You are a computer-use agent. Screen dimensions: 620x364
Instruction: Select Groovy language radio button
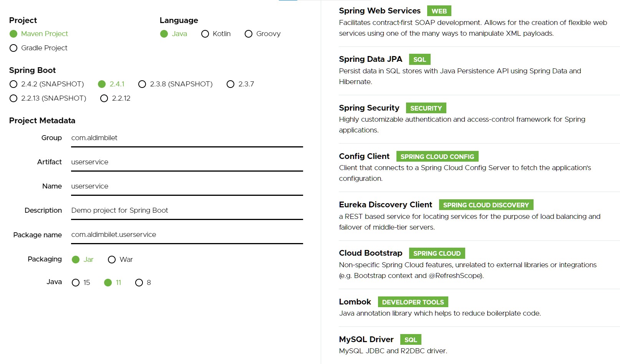click(x=249, y=34)
